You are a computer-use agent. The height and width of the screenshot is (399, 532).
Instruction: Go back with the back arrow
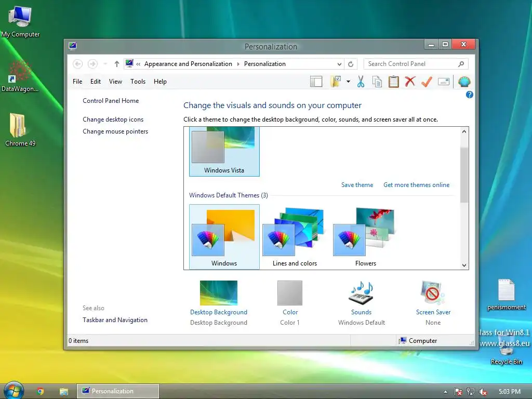coord(78,64)
